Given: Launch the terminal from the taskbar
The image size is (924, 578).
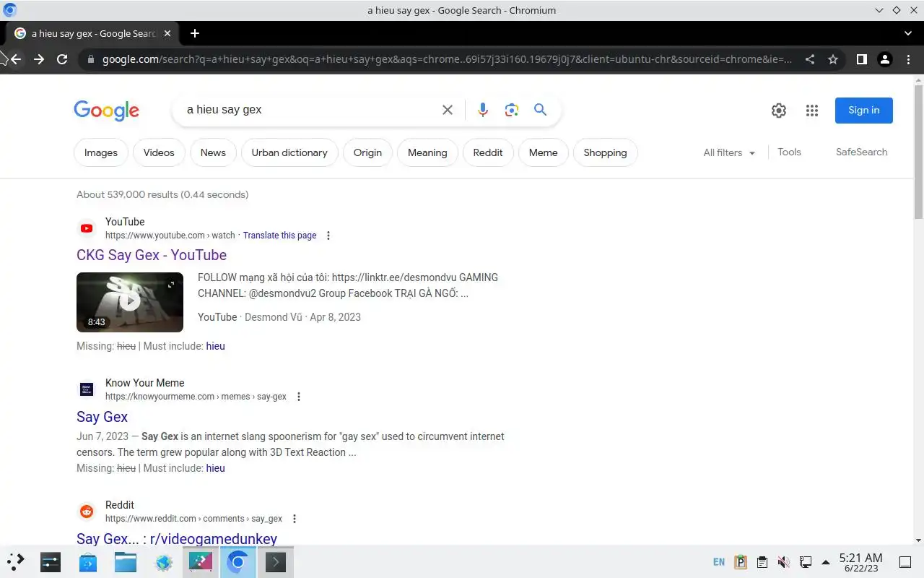Looking at the screenshot, I should click(x=276, y=562).
